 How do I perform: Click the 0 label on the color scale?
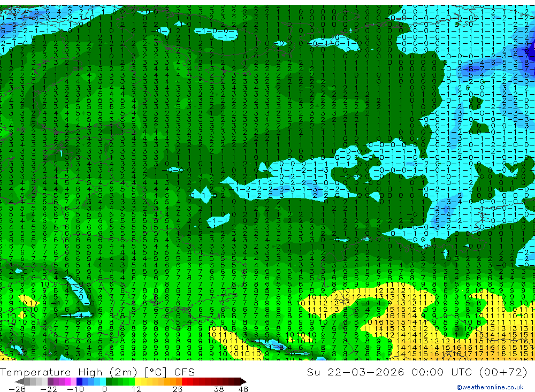pyautogui.click(x=104, y=389)
